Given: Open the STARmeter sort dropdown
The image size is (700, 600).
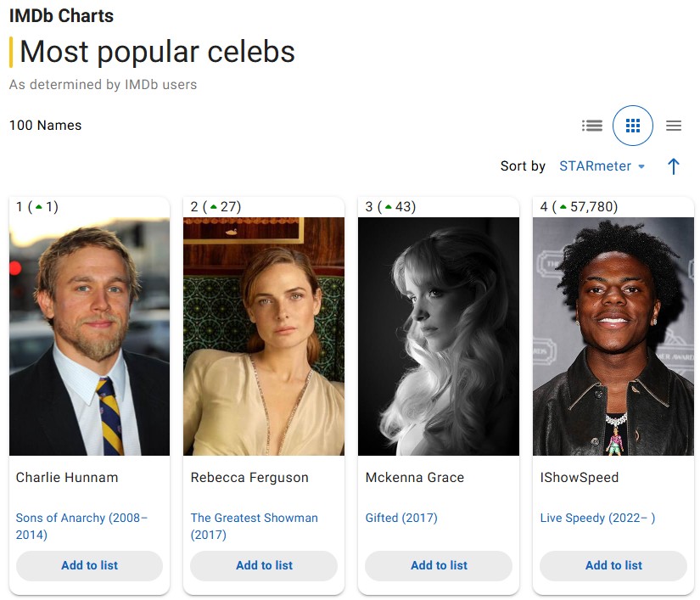Looking at the screenshot, I should tap(602, 166).
